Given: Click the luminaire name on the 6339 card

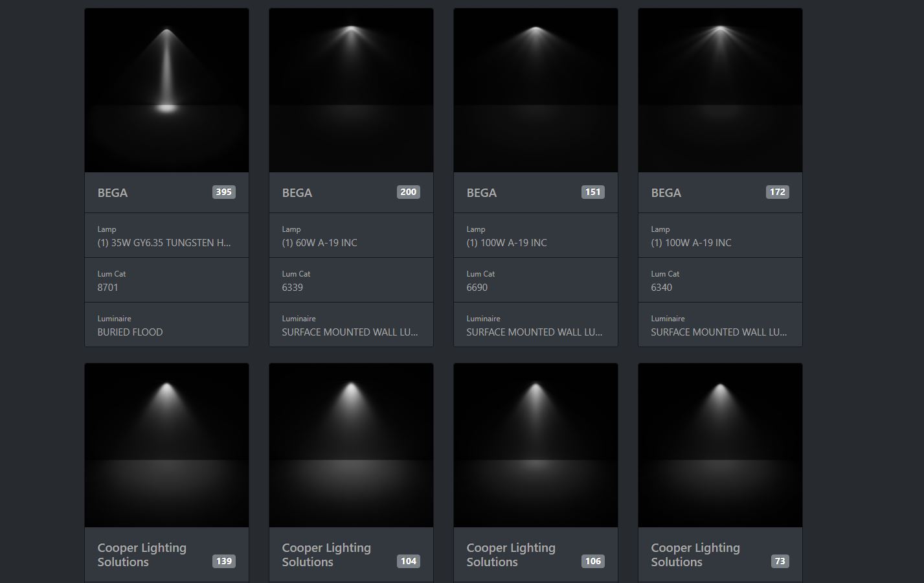Looking at the screenshot, I should (x=350, y=332).
